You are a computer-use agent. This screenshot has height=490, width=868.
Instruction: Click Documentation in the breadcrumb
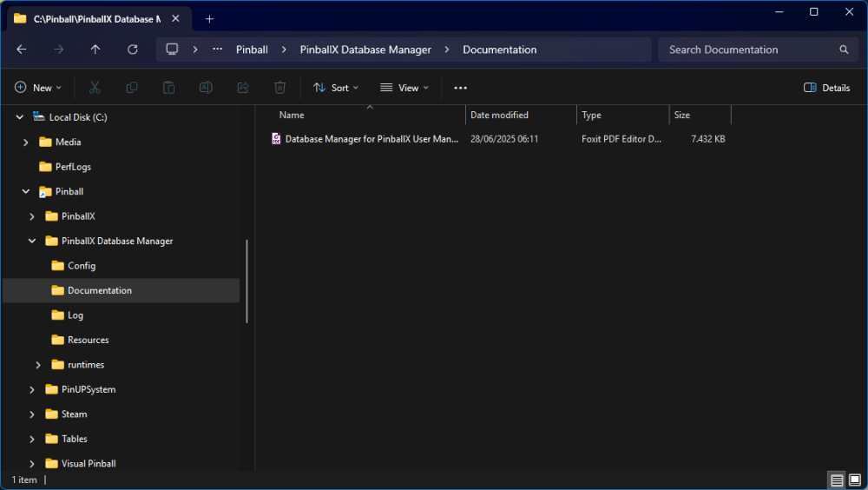tap(499, 50)
